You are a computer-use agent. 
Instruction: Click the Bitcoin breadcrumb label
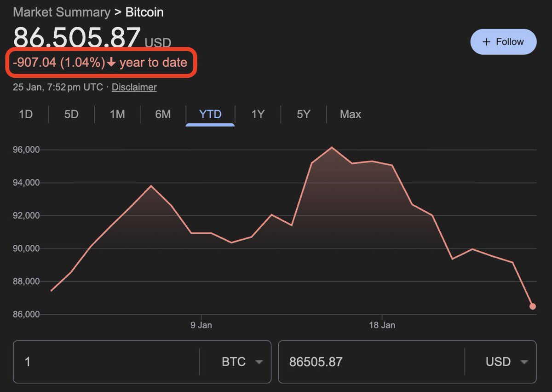click(144, 12)
